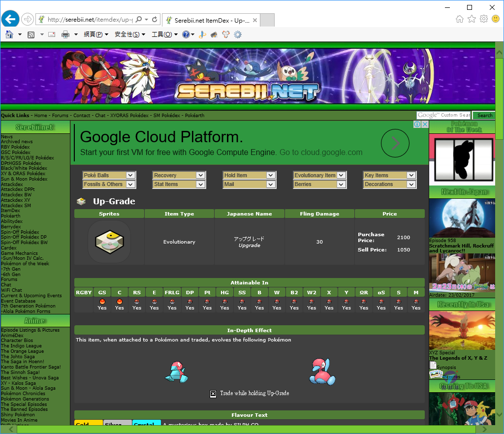Click the vertical scrollbar down arrow
Viewport: 504px width, 434px height.
click(499, 414)
